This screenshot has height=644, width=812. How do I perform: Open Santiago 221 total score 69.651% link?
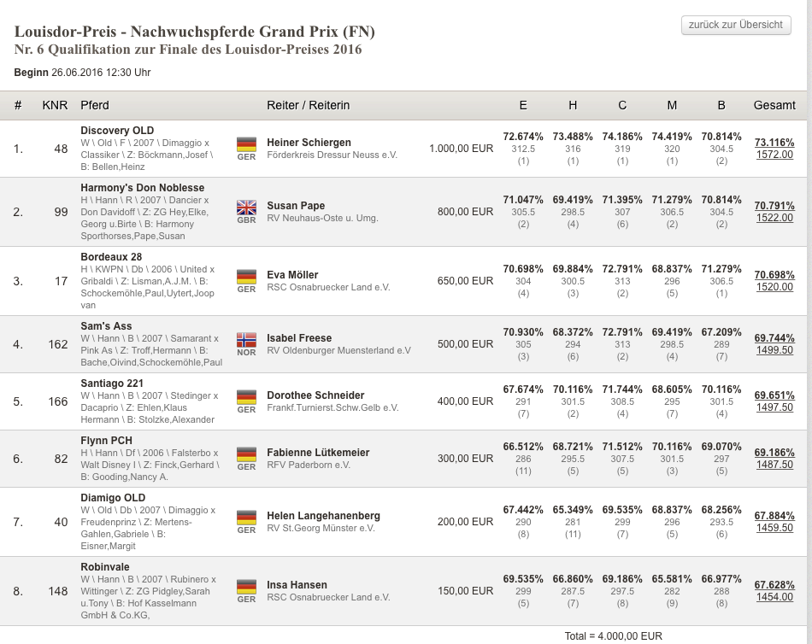point(774,395)
